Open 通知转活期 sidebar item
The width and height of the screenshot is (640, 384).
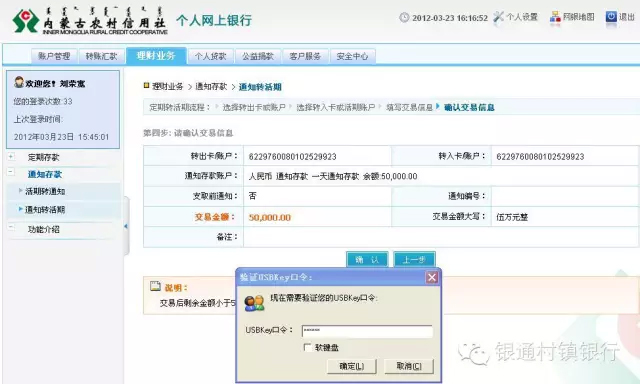pyautogui.click(x=45, y=210)
